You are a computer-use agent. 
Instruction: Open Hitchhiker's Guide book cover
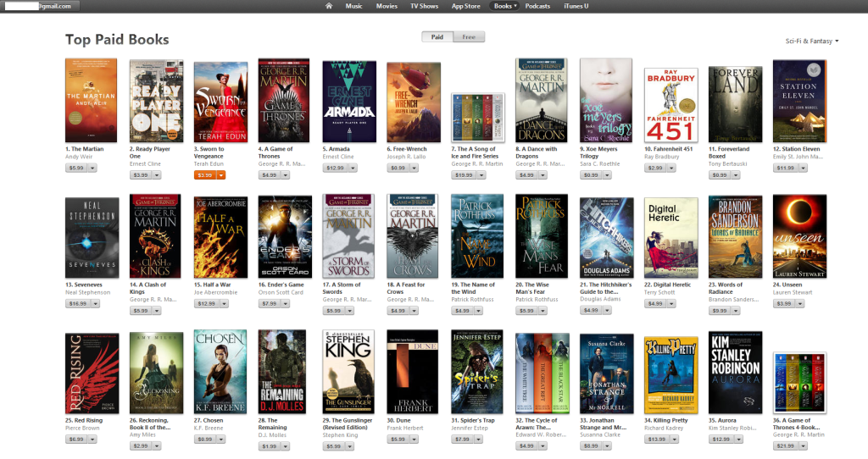(606, 237)
